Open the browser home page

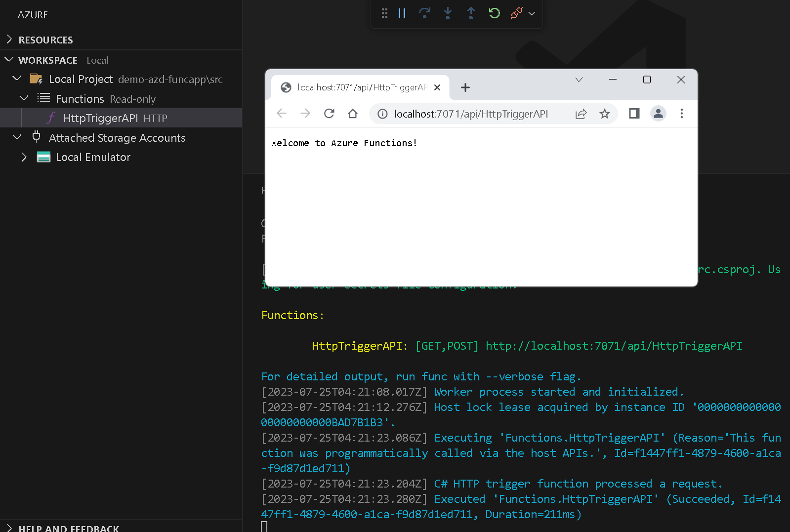tap(353, 114)
